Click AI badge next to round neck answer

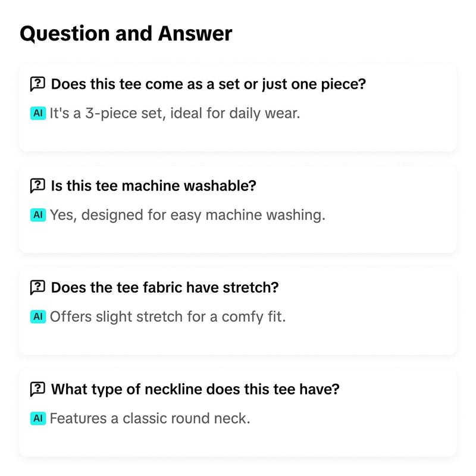pyautogui.click(x=37, y=418)
